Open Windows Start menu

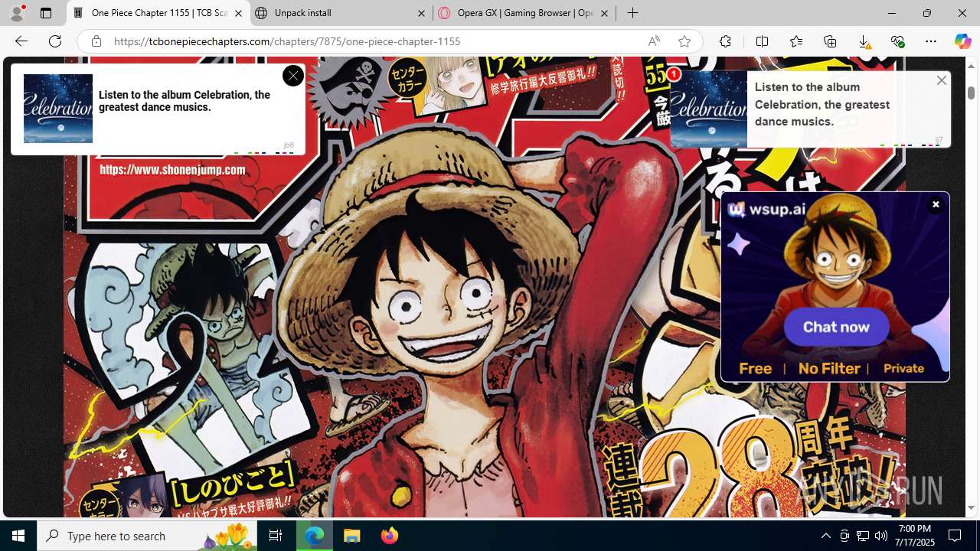(x=18, y=536)
